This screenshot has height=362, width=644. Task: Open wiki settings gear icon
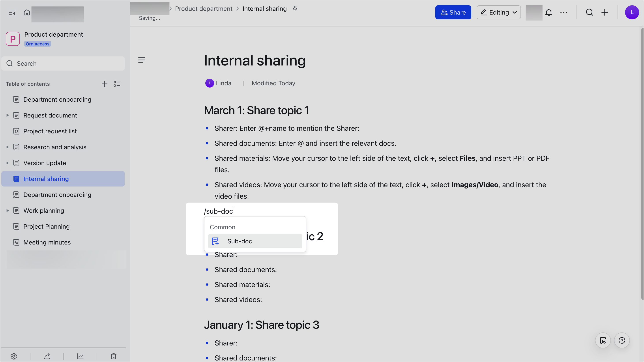pyautogui.click(x=14, y=356)
